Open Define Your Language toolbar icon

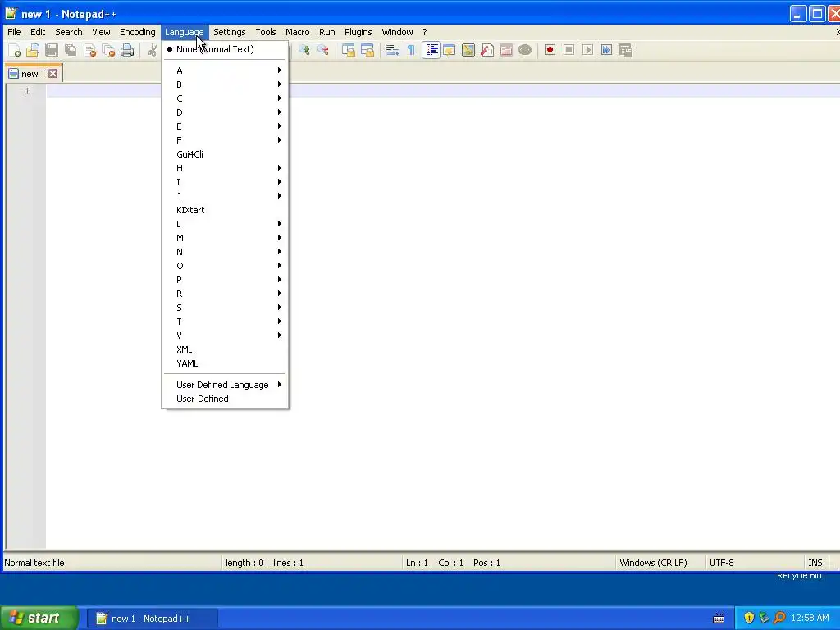click(x=449, y=50)
